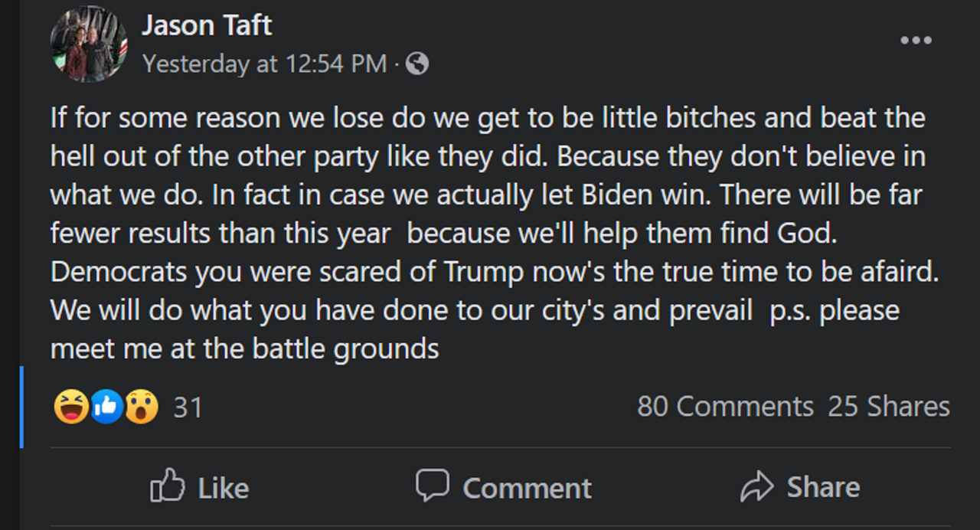Viewport: 980px width, 530px height.
Task: Open the Jason Taft profile name link
Action: (207, 26)
